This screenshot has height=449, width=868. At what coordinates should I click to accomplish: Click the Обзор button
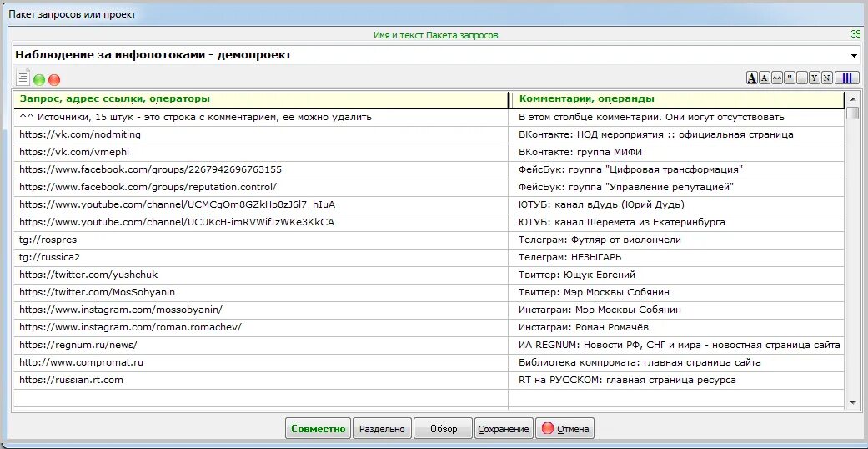[x=444, y=428]
